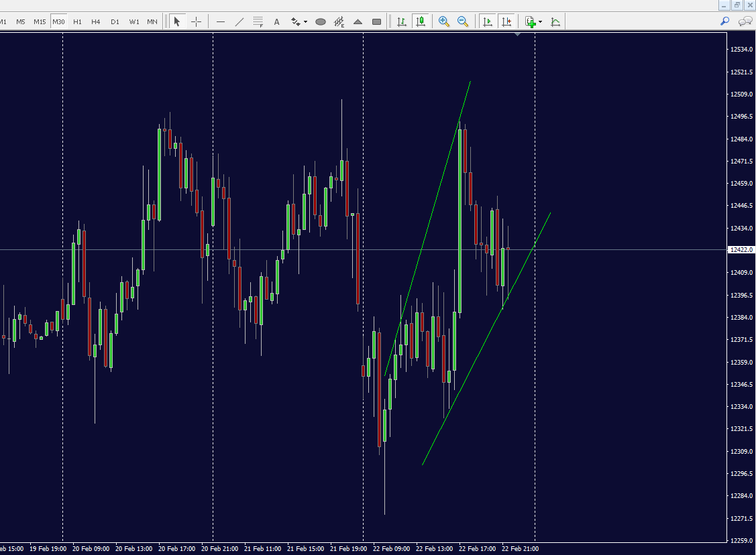Select the ellipse drawing tool
The image size is (756, 555).
pyautogui.click(x=321, y=21)
